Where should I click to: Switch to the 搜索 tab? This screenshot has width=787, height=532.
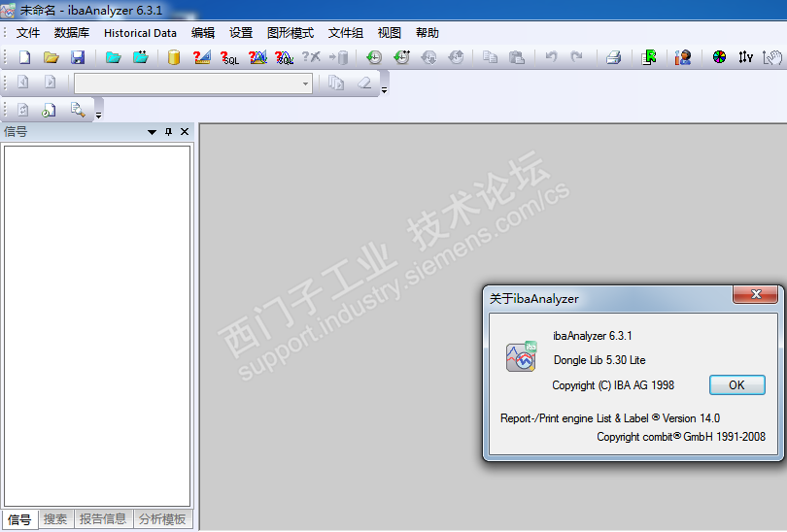pos(55,519)
